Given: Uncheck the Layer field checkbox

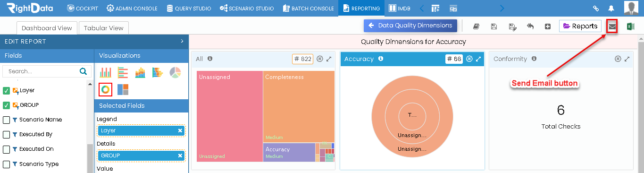Looking at the screenshot, I should coord(7,90).
